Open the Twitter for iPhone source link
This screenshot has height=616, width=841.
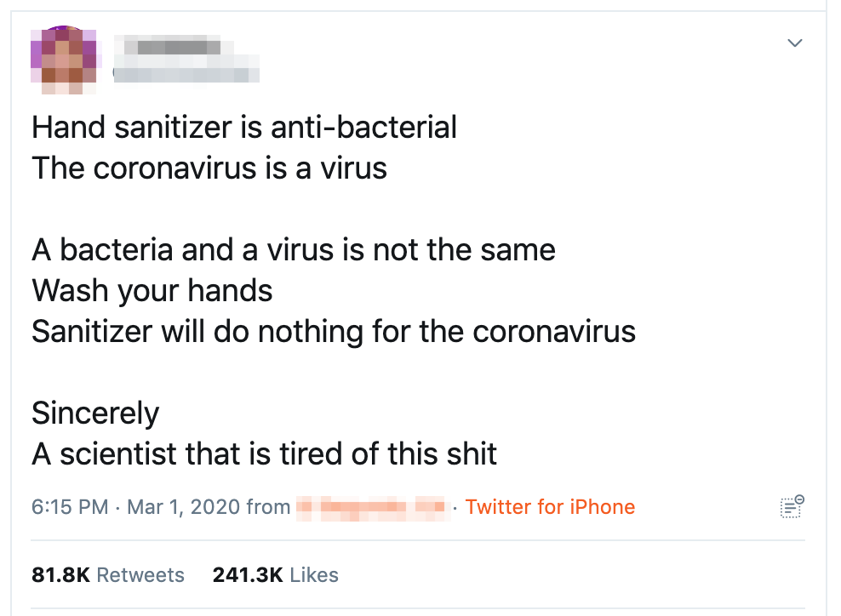click(x=550, y=506)
